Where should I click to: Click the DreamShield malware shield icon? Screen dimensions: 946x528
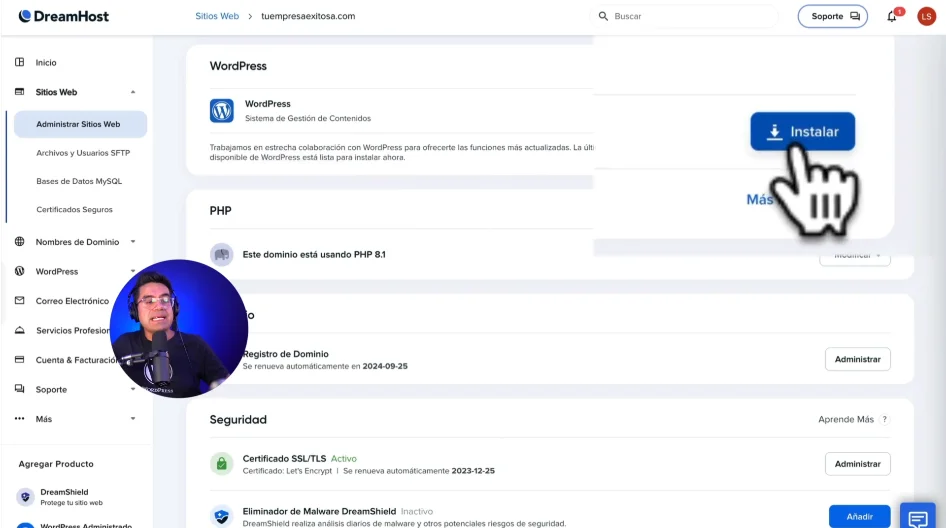point(221,517)
